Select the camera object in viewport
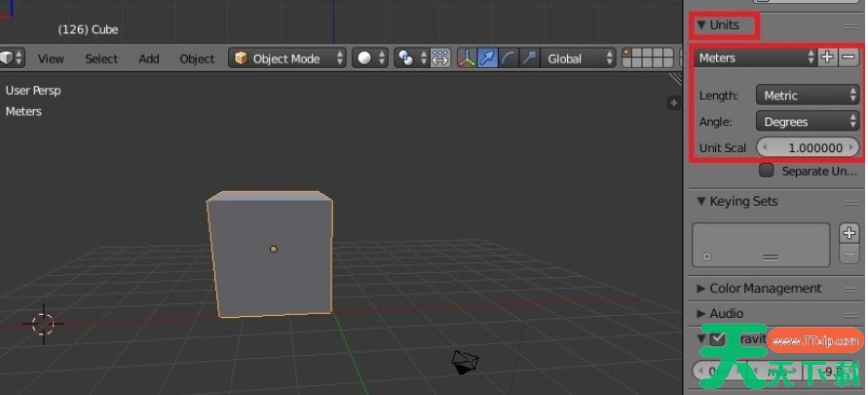The width and height of the screenshot is (868, 395). 464,362
